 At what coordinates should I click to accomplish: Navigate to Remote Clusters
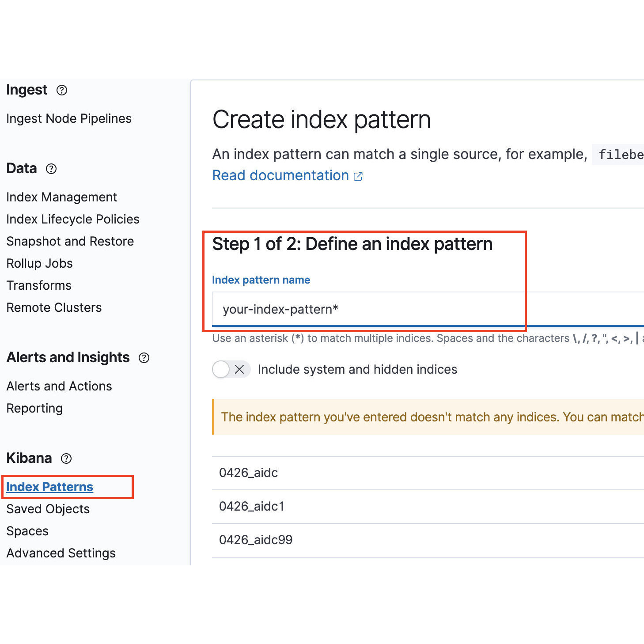tap(54, 307)
